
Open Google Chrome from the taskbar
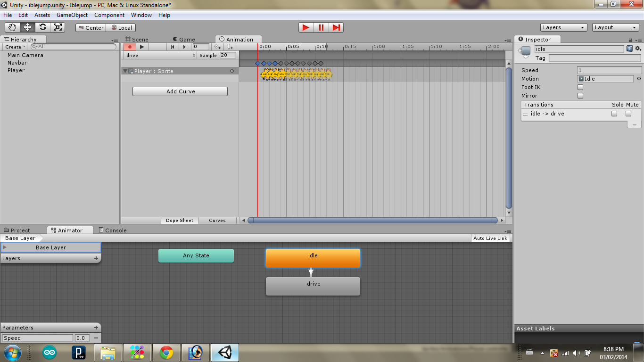point(166,353)
